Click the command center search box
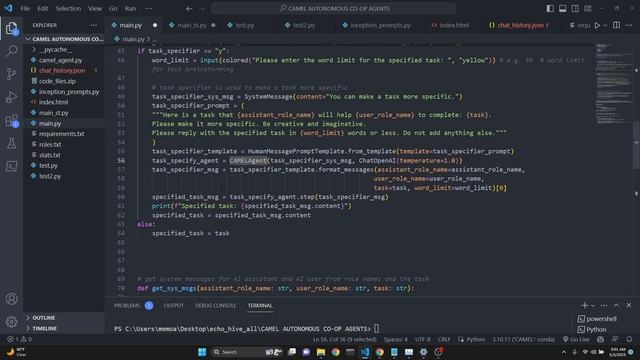Image resolution: width=640 pixels, height=360 pixels. point(333,9)
